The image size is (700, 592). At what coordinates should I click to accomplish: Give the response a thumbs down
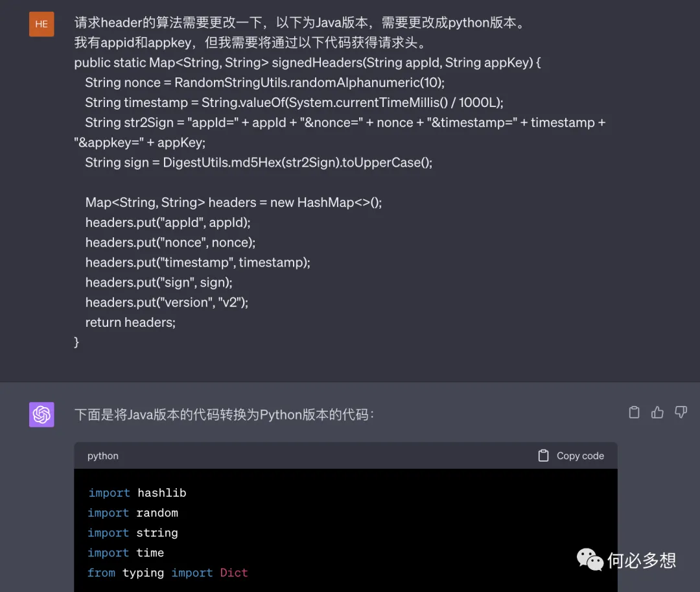point(681,412)
